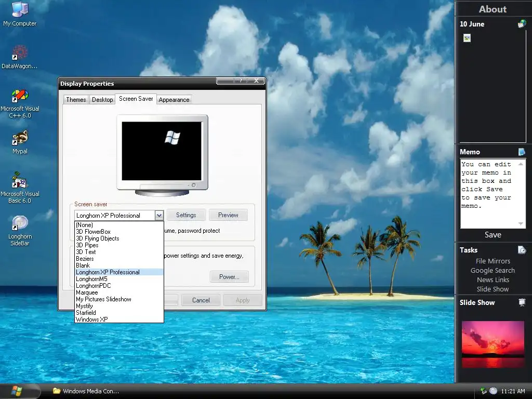
Task: Open Microsoft Visual C++ 6.0 shortcut
Action: (20, 103)
